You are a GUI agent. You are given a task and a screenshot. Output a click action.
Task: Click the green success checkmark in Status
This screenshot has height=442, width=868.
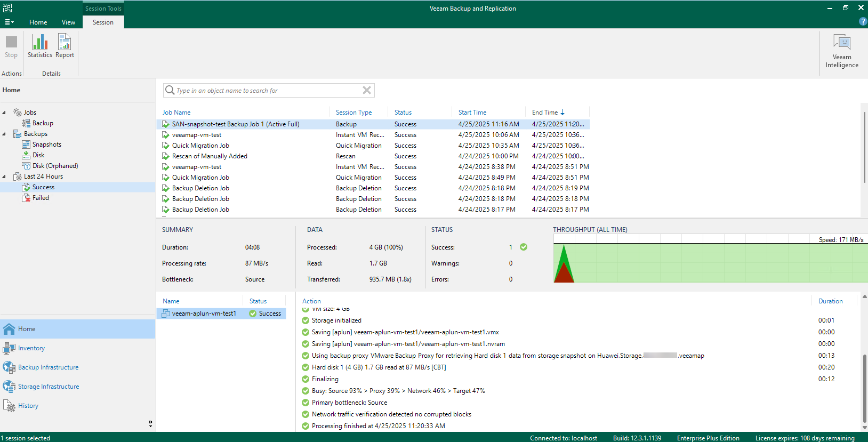click(x=524, y=247)
